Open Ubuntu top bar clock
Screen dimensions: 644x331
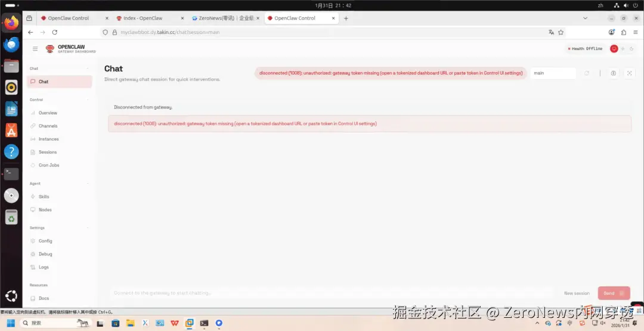[x=333, y=5]
